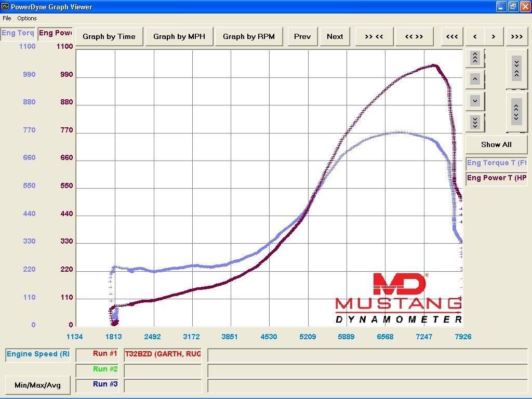Click the triple up-chevron scroll button

pos(475,58)
